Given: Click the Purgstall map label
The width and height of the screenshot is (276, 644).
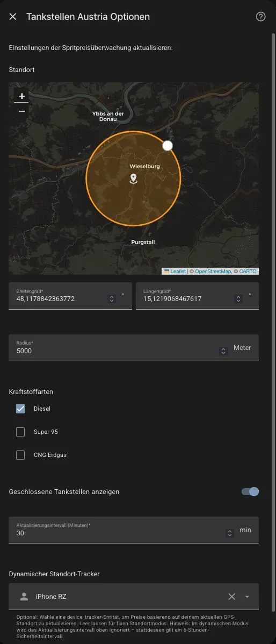Looking at the screenshot, I should pos(143,242).
